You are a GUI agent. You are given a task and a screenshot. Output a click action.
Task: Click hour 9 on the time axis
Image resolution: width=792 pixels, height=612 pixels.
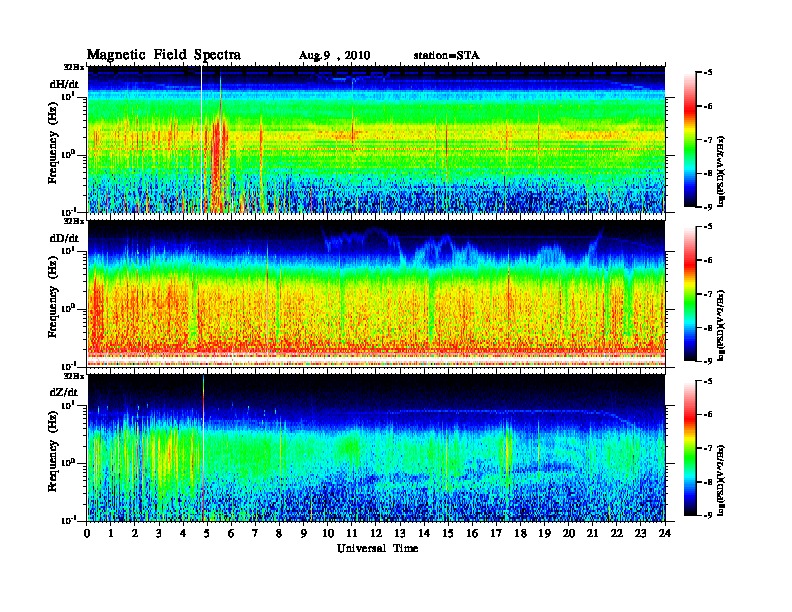click(x=304, y=533)
